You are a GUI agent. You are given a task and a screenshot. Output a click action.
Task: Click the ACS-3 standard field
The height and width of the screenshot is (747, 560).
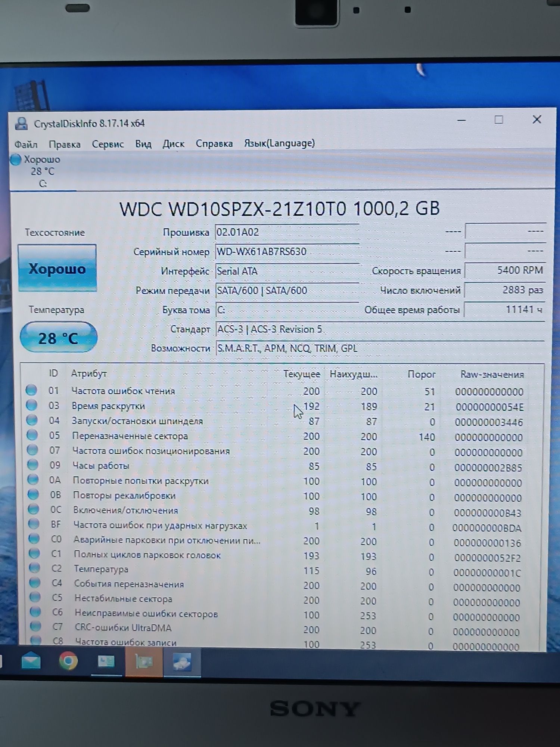(x=380, y=329)
